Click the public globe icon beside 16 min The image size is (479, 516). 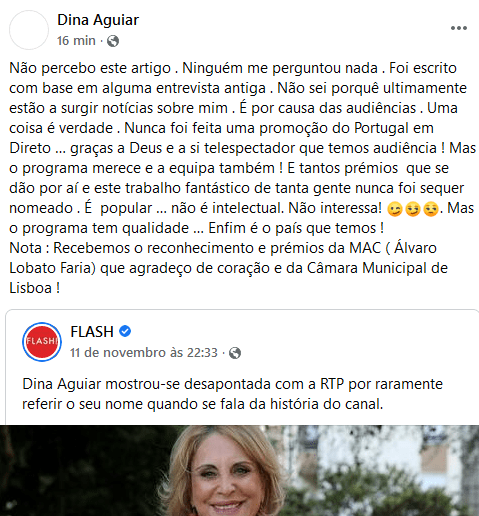coord(113,41)
